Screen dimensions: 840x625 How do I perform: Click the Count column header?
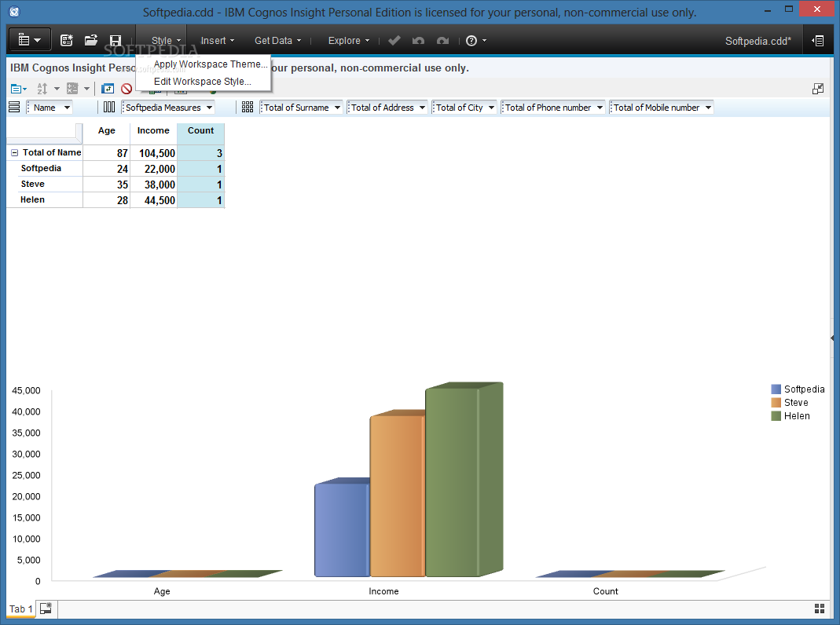(x=200, y=130)
